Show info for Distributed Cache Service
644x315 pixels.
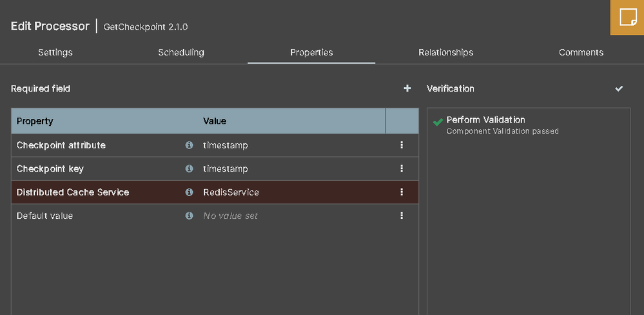click(x=189, y=192)
